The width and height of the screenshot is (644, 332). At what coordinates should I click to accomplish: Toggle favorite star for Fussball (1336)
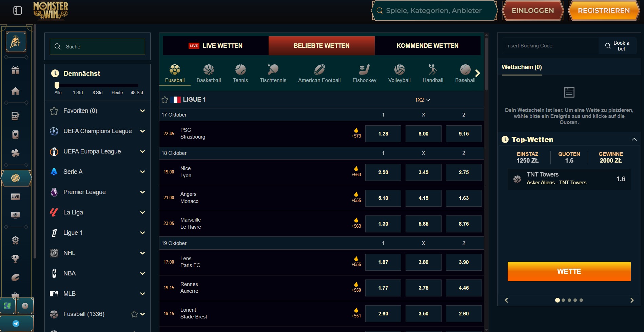134,314
